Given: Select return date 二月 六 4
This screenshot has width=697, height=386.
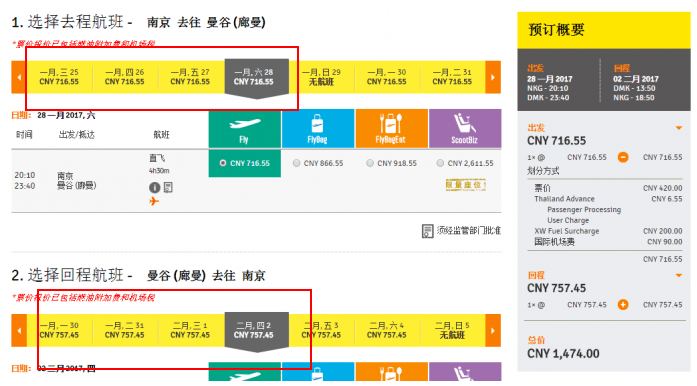Looking at the screenshot, I should tap(387, 330).
